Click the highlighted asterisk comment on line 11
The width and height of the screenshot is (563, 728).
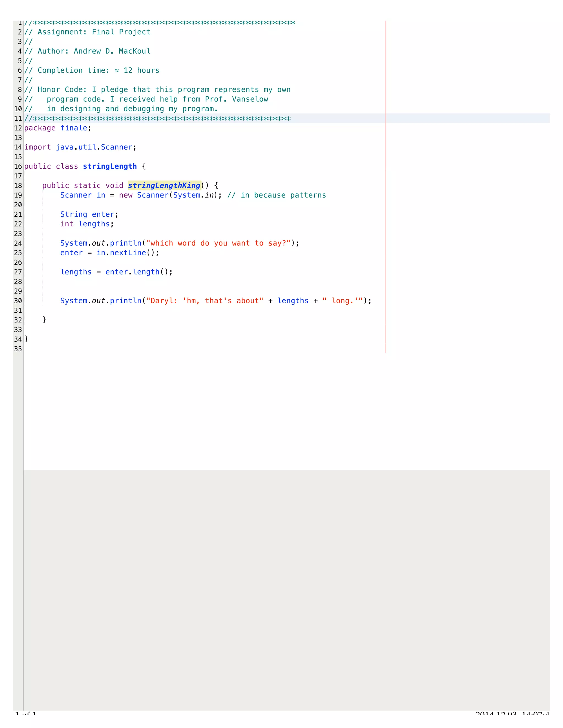coord(157,118)
